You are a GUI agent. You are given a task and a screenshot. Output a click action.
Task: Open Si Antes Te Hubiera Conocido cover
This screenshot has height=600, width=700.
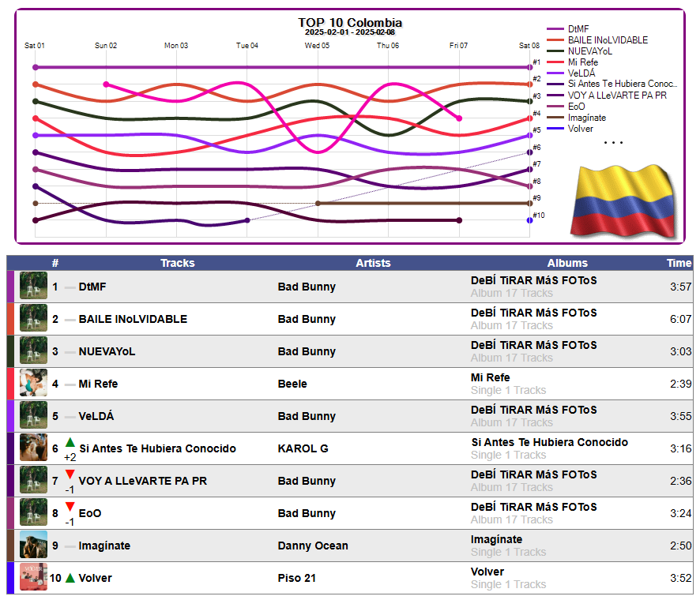tap(33, 448)
